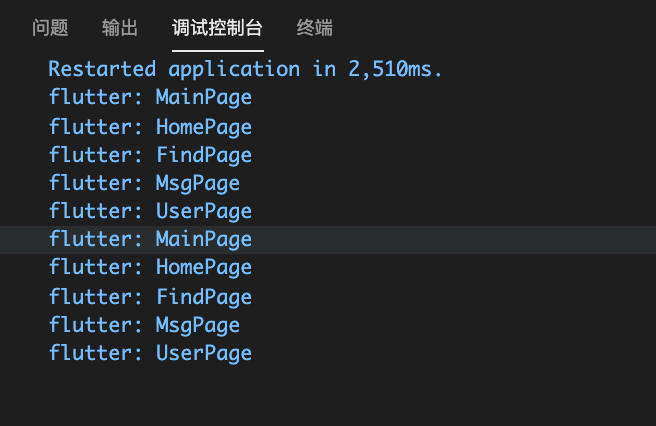Select the first flutter: UserPage line
656x426 pixels.
click(x=150, y=211)
